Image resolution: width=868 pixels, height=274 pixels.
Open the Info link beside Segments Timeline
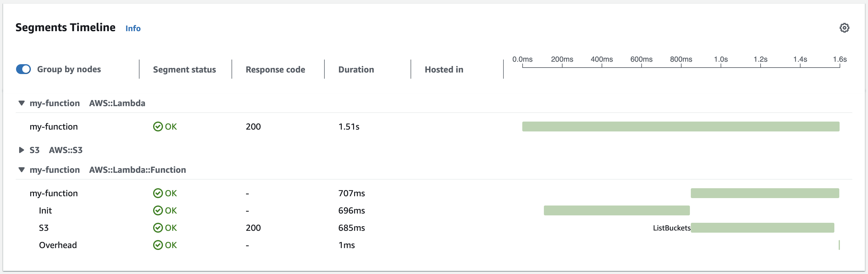[133, 28]
